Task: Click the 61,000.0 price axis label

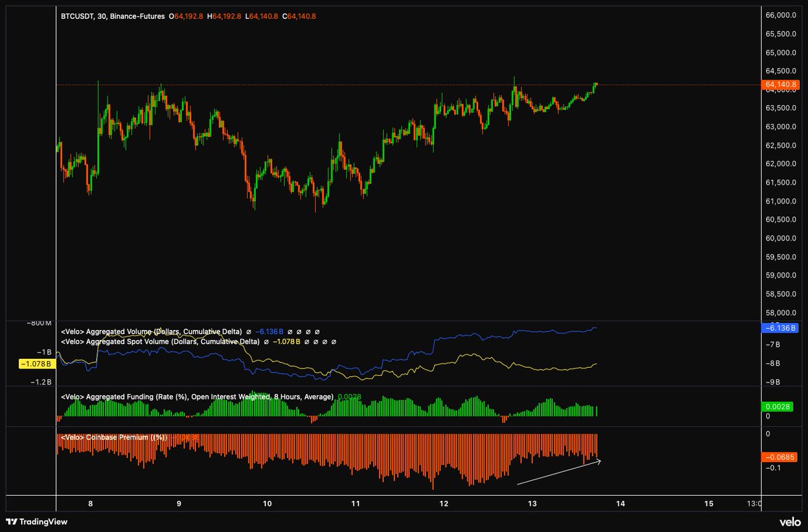Action: pos(782,201)
